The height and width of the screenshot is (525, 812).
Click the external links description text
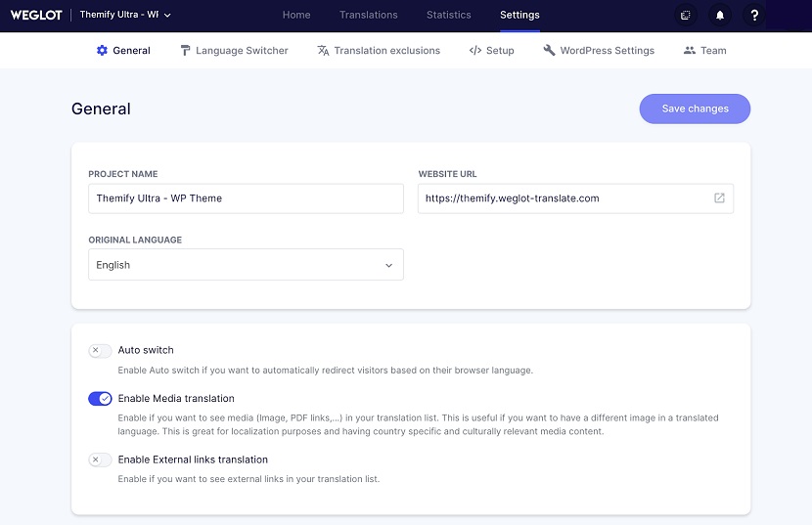pos(248,479)
